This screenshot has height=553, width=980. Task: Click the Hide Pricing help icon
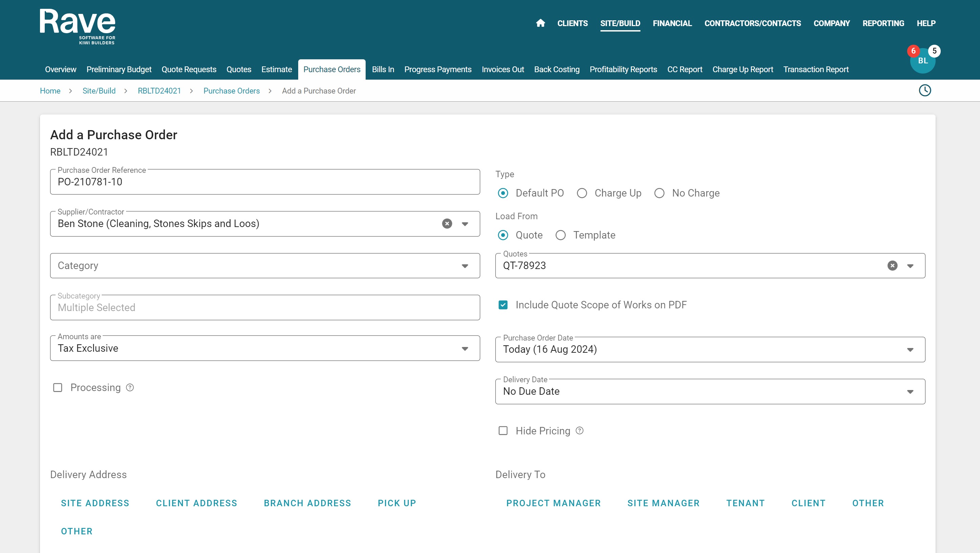coord(579,431)
